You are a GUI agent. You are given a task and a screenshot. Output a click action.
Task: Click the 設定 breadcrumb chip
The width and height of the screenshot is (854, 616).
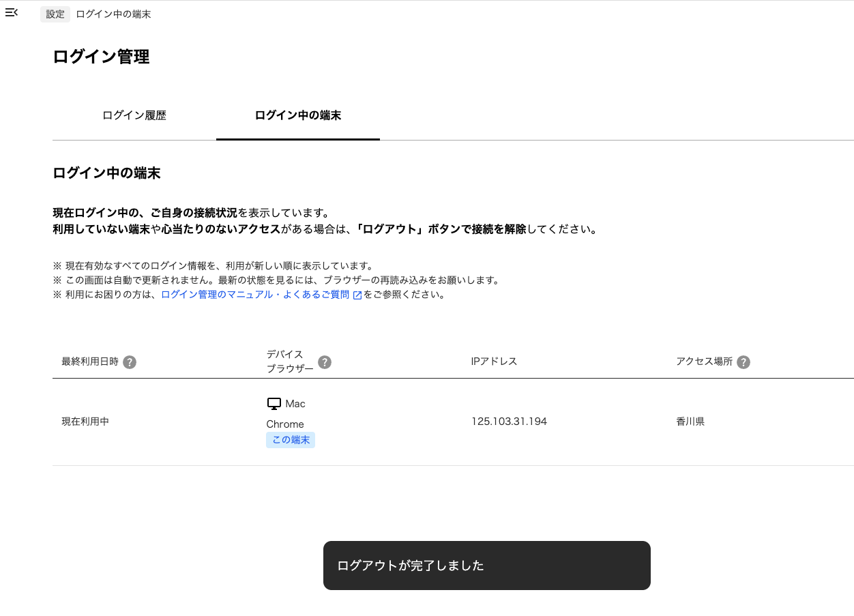pos(55,14)
